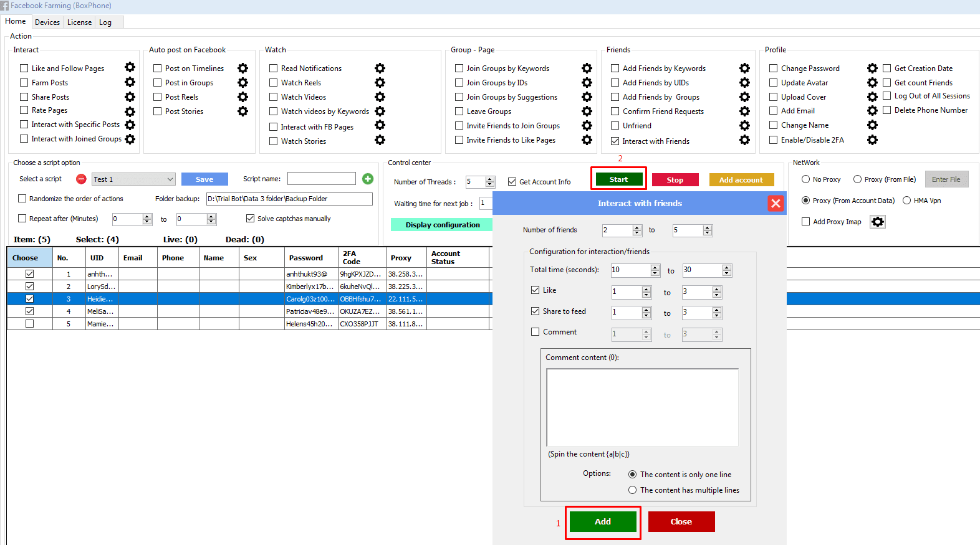Increase Total time minimum seconds
The image size is (980, 545).
[655, 268]
